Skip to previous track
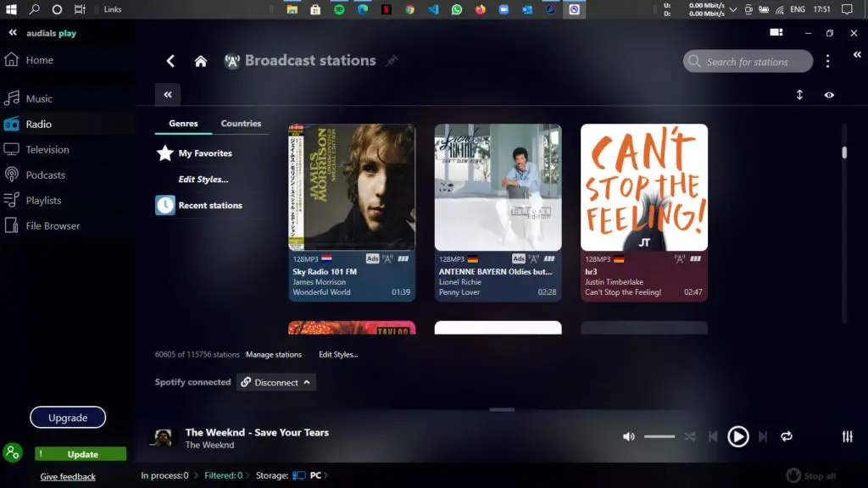The height and width of the screenshot is (488, 868). (x=713, y=436)
